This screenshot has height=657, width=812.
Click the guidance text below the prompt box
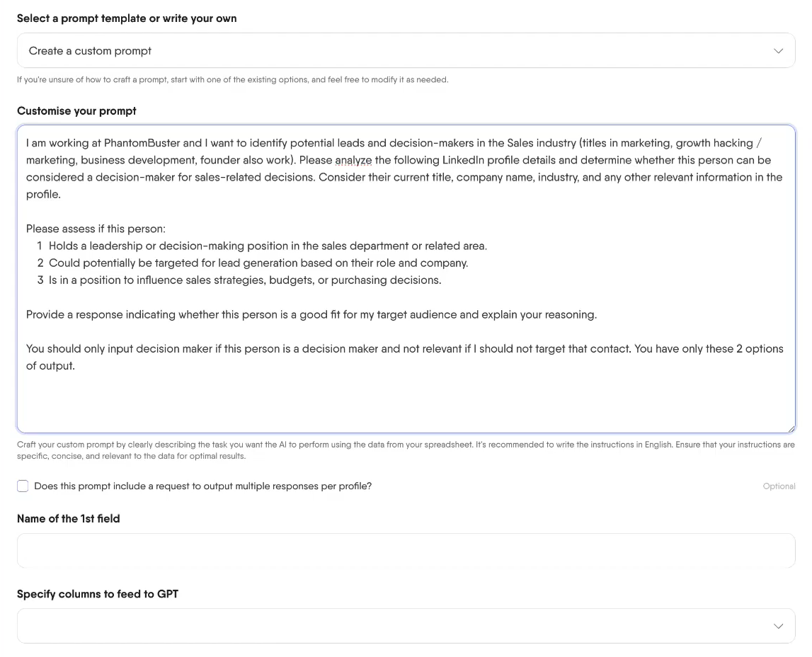point(406,450)
